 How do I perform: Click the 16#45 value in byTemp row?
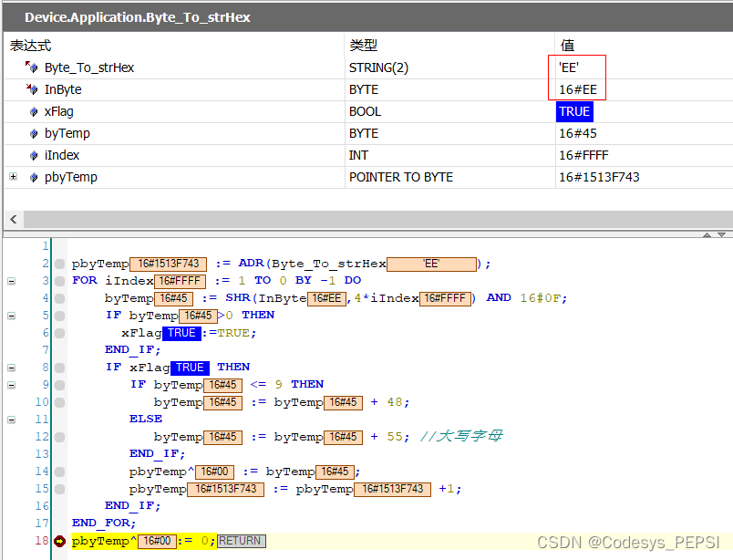(x=578, y=133)
